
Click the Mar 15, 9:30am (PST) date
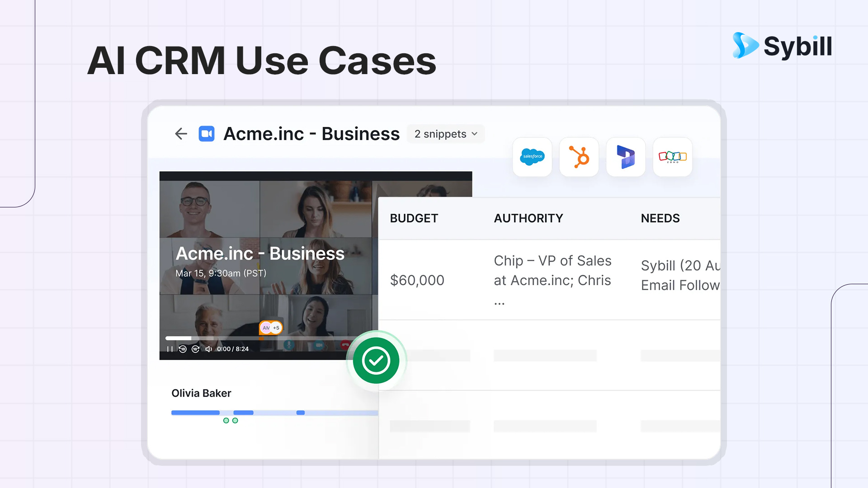[x=221, y=273]
